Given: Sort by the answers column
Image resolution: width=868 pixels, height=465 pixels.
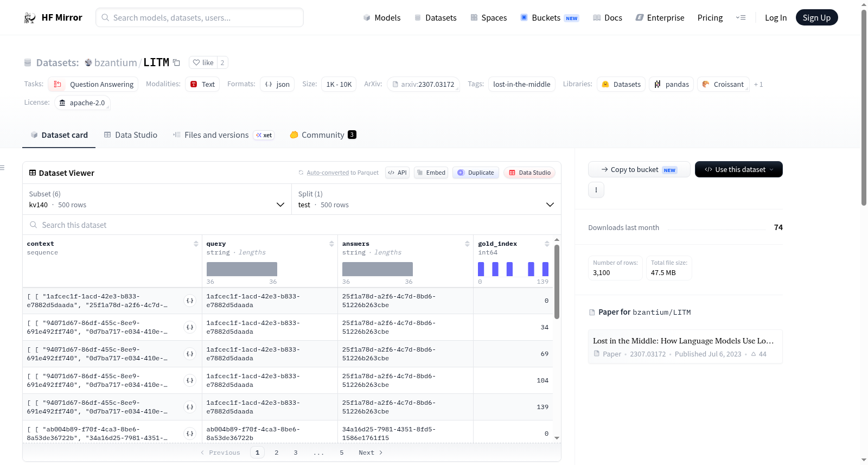Looking at the screenshot, I should [467, 244].
